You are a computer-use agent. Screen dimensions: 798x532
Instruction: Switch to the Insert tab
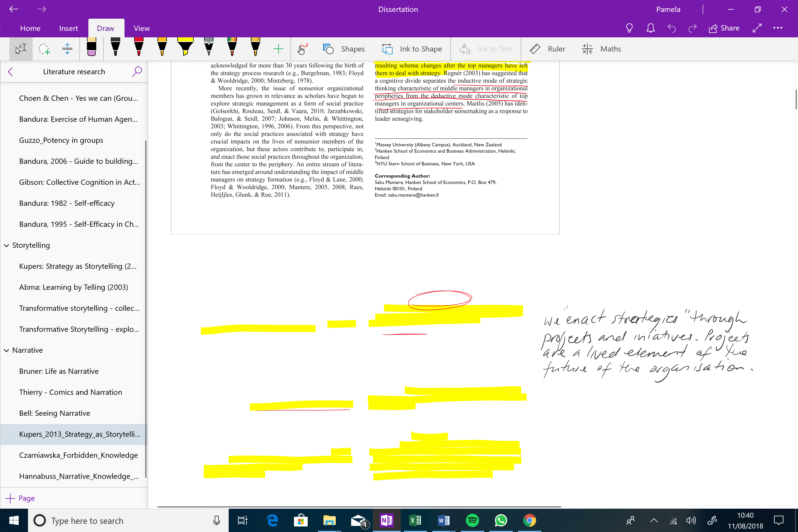pos(69,28)
